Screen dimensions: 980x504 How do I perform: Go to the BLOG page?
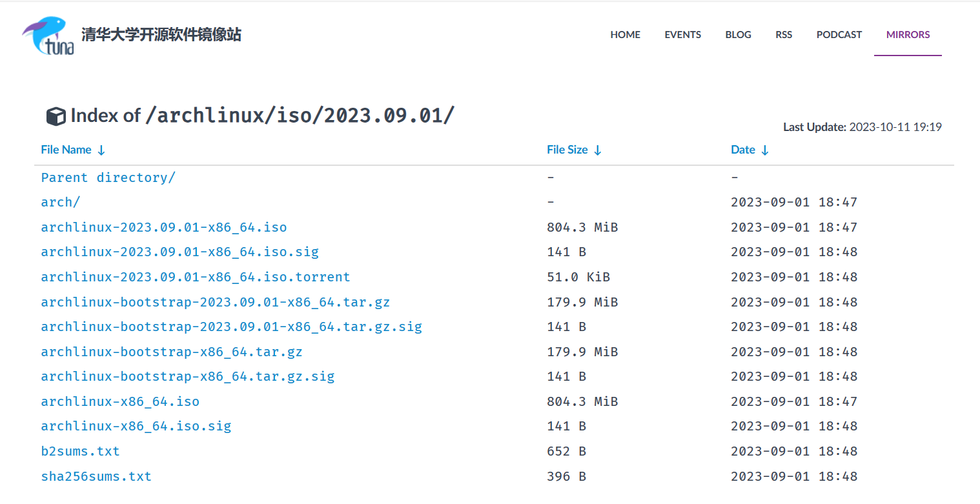pos(739,35)
